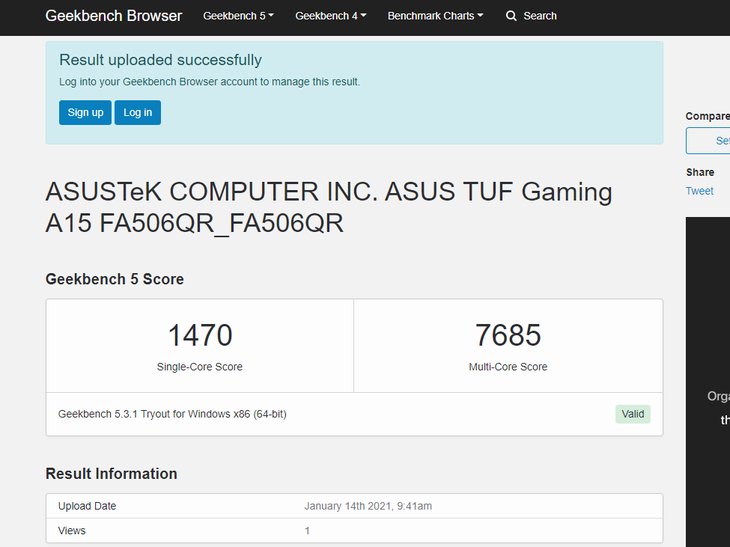The image size is (730, 547).
Task: Select the 1470 single-core score value
Action: (200, 335)
